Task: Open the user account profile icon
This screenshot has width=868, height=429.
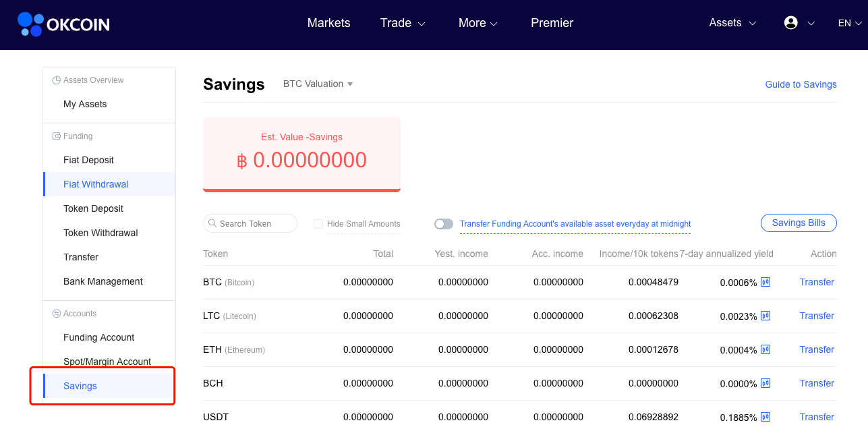Action: [x=791, y=23]
